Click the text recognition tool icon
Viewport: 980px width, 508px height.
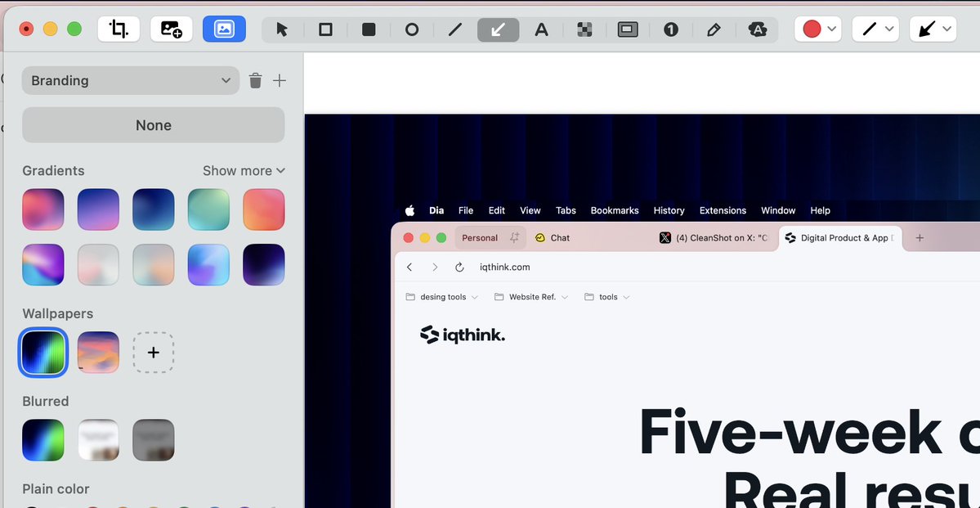(757, 29)
